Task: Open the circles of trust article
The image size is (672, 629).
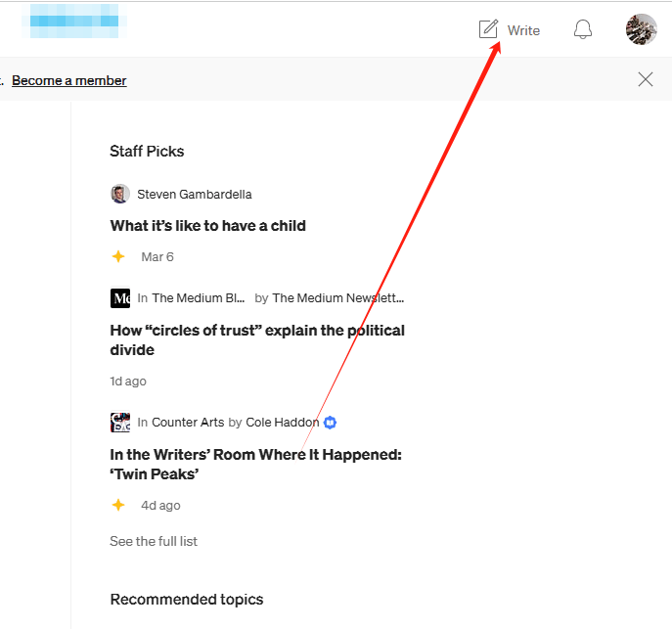Action: pos(257,340)
